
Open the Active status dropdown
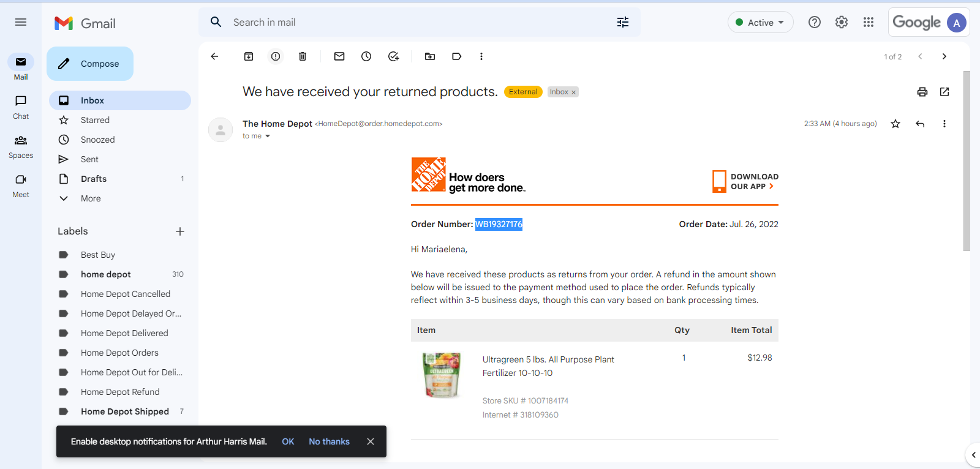[x=761, y=23]
